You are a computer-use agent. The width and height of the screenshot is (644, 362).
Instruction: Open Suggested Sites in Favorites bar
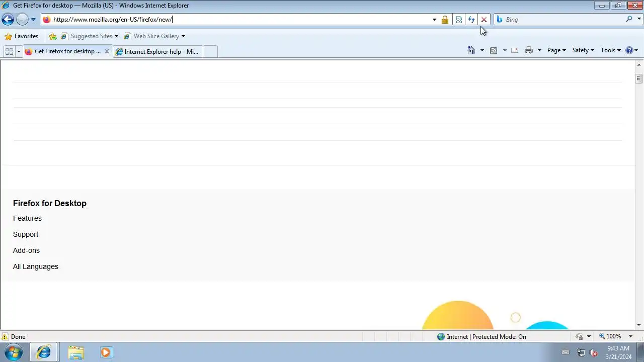click(x=87, y=36)
